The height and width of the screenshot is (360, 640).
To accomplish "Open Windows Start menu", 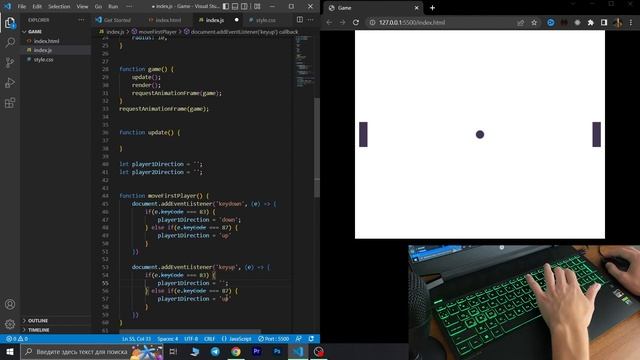I will point(10,351).
